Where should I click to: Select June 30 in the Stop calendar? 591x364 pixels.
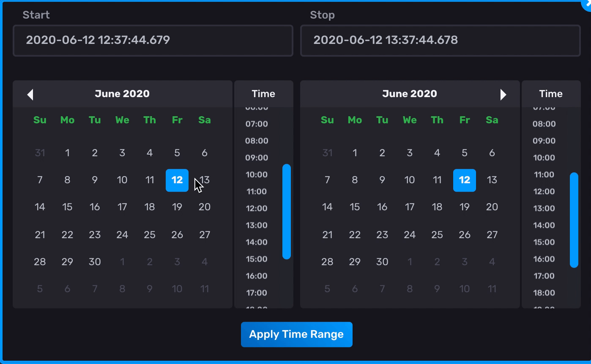pos(382,262)
